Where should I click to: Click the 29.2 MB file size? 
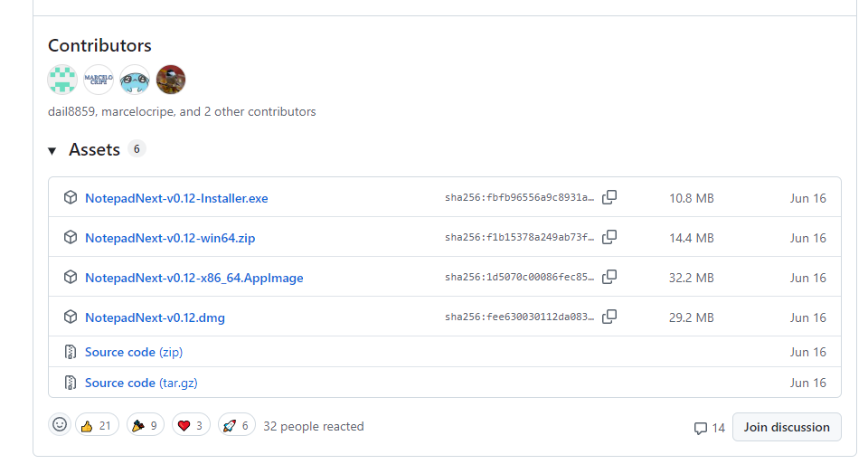coord(692,317)
